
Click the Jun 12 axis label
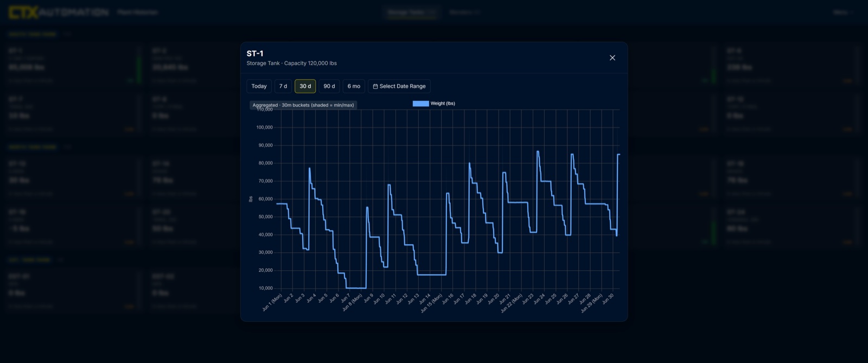pyautogui.click(x=402, y=298)
